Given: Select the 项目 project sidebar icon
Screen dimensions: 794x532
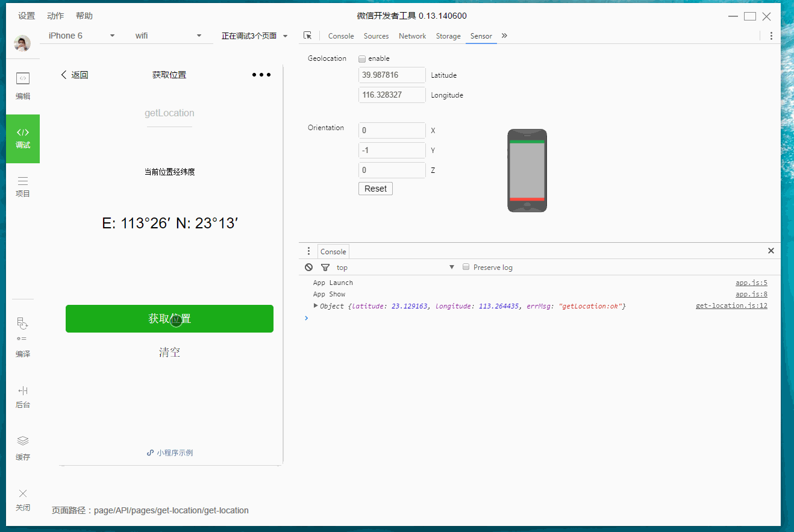Looking at the screenshot, I should coord(22,186).
